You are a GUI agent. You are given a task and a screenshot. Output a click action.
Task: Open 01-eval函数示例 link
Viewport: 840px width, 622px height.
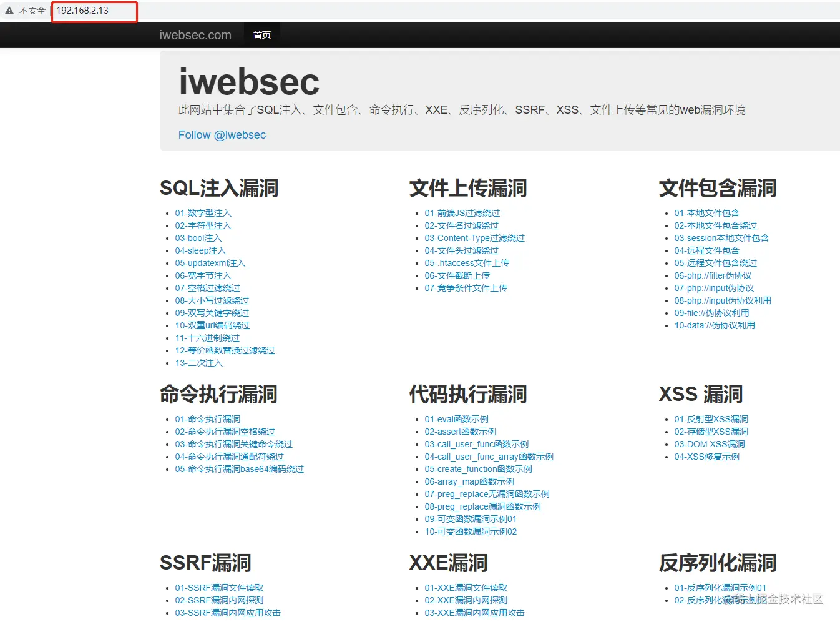457,419
